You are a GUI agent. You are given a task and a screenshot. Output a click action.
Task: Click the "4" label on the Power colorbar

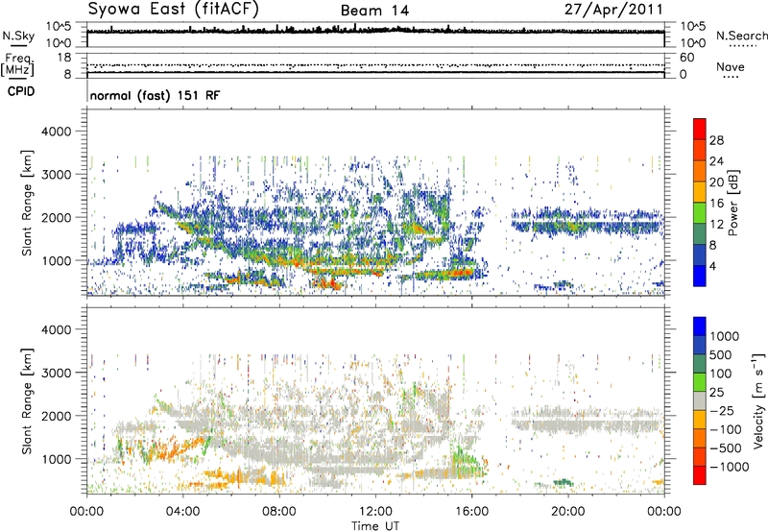(x=713, y=267)
